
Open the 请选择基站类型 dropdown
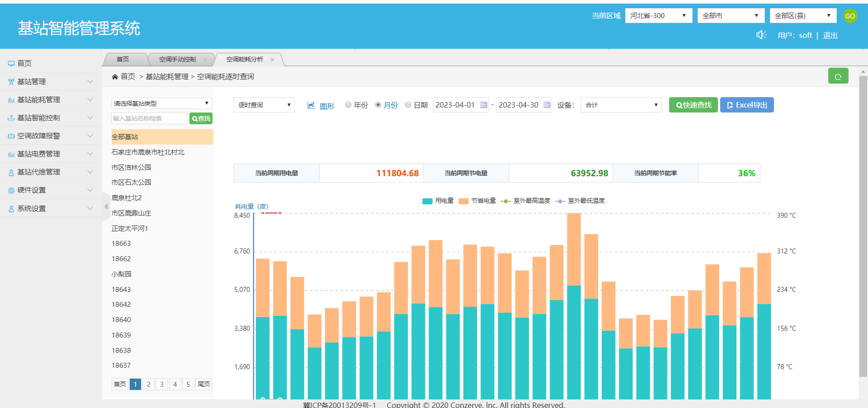click(x=162, y=103)
